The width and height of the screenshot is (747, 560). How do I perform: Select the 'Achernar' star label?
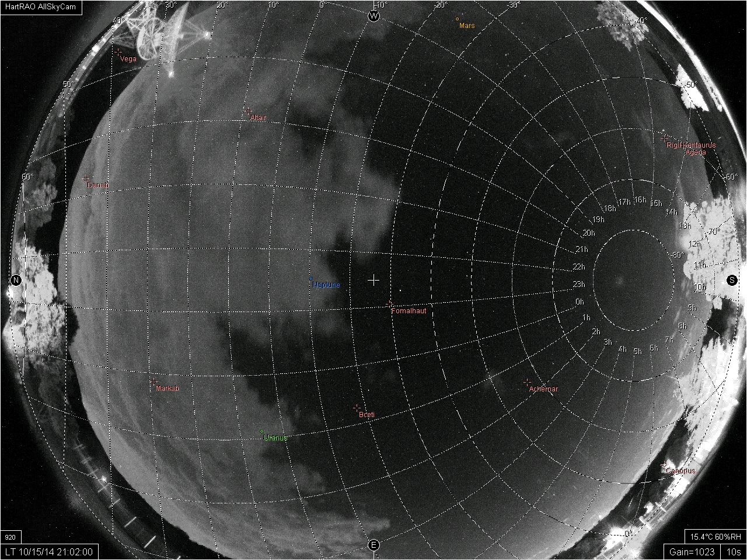543,389
